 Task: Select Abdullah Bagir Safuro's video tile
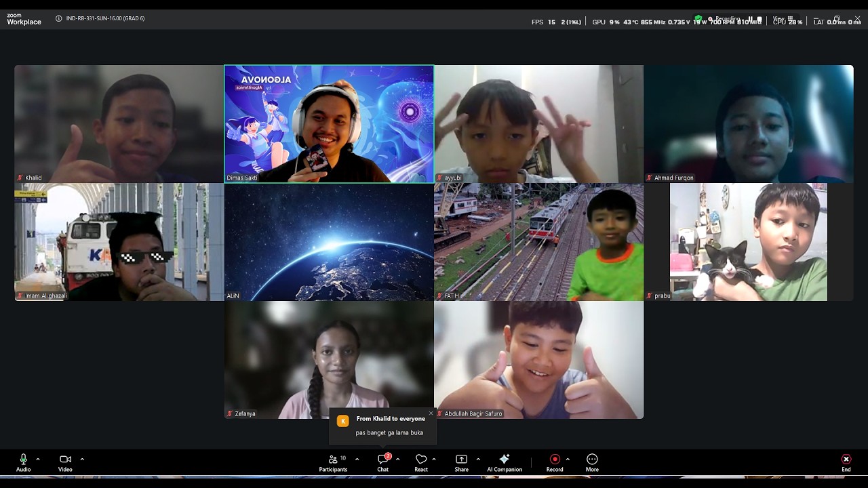(x=539, y=360)
